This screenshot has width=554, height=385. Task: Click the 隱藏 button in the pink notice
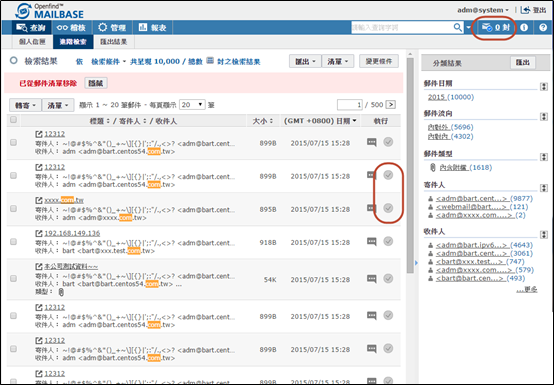[x=96, y=83]
